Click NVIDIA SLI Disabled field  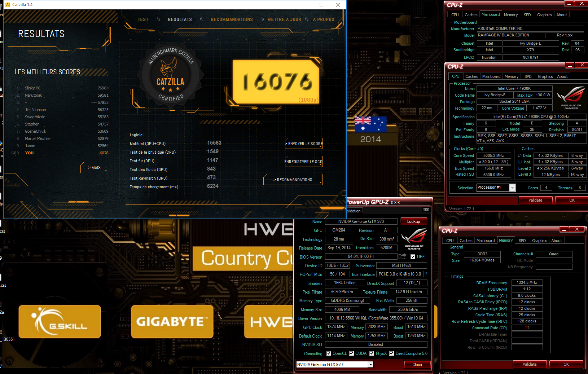coord(376,344)
